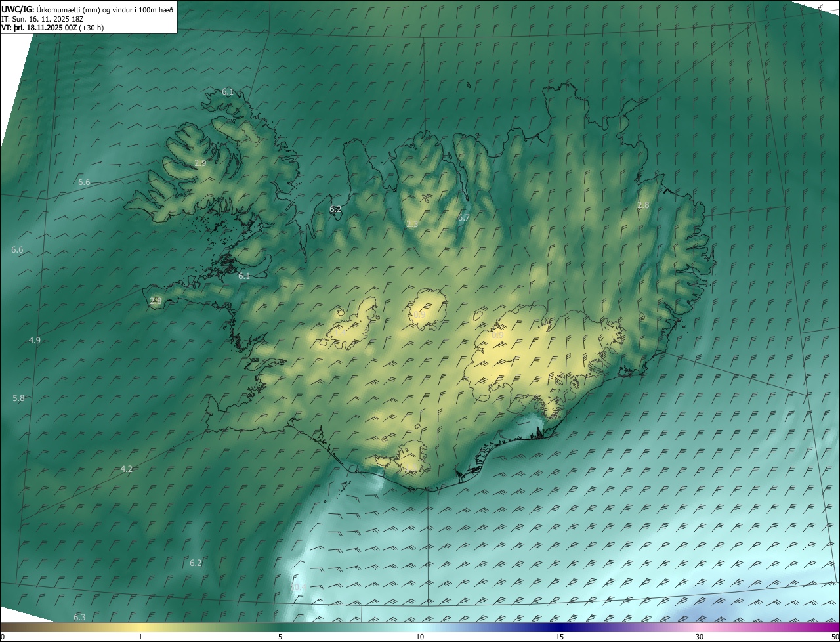Click the colorbar tick label 0
Image resolution: width=840 pixels, height=642 pixels.
(3, 637)
